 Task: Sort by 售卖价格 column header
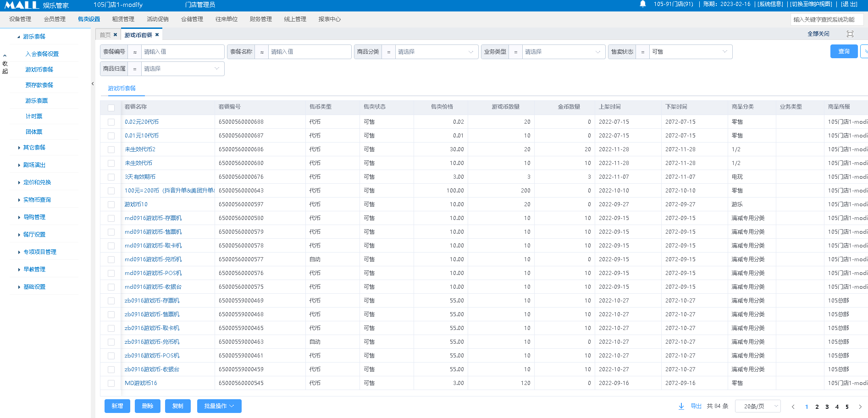point(442,107)
